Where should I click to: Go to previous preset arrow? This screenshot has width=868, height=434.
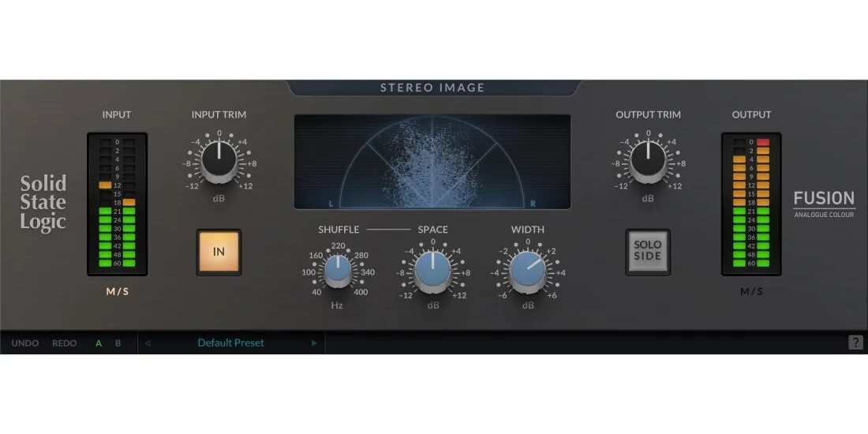pos(148,343)
